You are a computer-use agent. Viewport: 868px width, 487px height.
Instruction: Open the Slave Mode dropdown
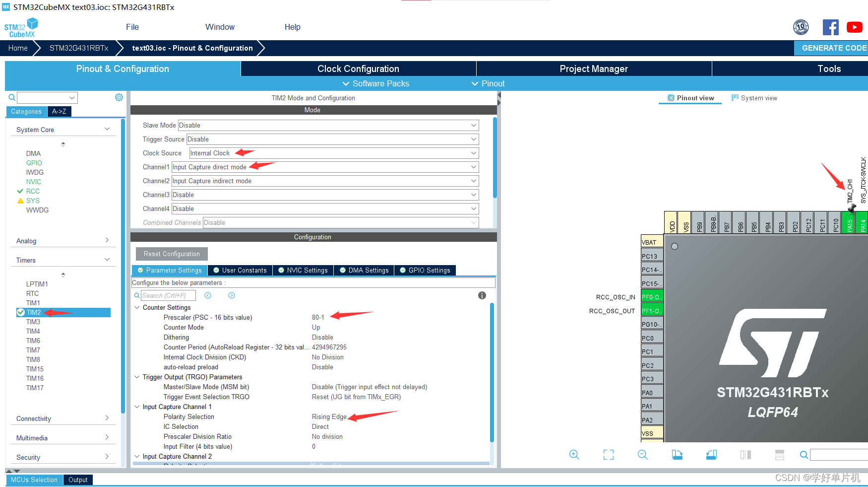coord(328,125)
